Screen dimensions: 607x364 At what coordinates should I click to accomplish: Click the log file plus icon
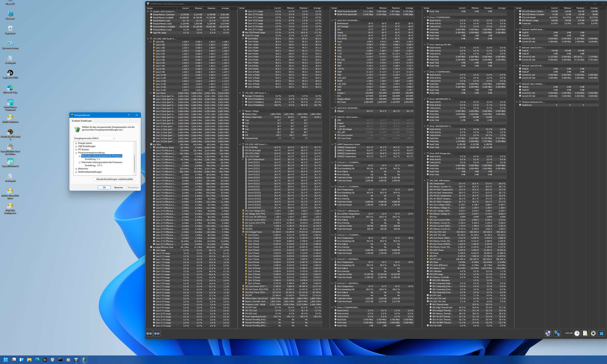pyautogui.click(x=585, y=333)
